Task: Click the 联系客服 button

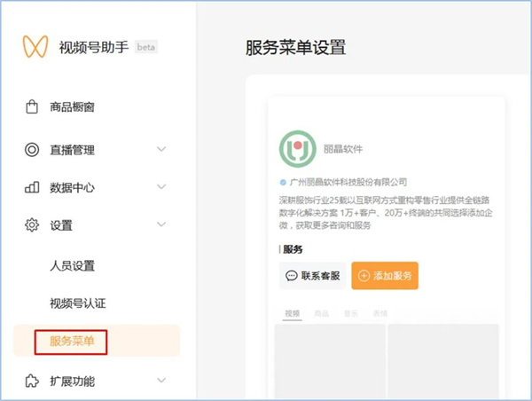Action: 312,276
